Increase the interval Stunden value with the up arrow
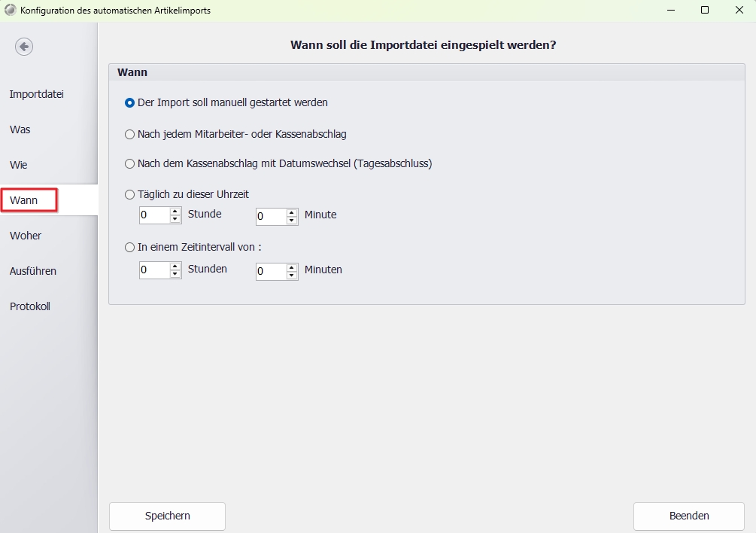Image resolution: width=756 pixels, height=533 pixels. [x=175, y=266]
